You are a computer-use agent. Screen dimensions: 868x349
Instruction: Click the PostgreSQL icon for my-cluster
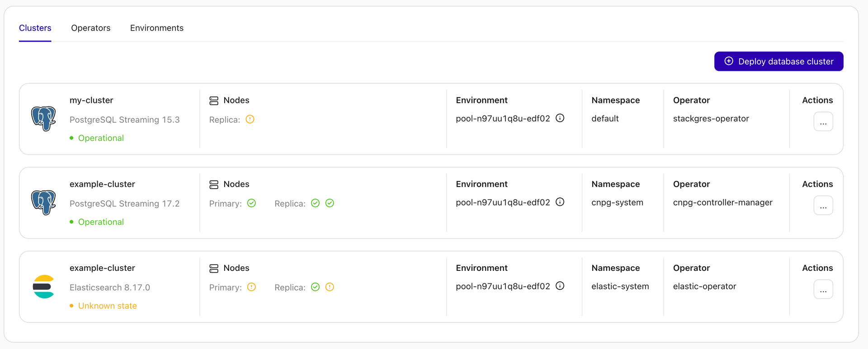coord(43,119)
